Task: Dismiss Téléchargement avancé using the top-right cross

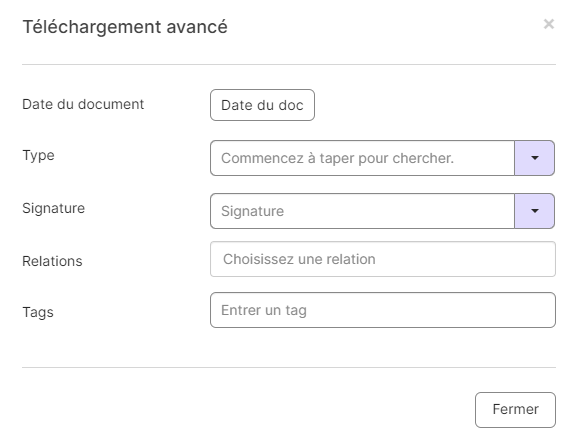Action: pyautogui.click(x=548, y=24)
